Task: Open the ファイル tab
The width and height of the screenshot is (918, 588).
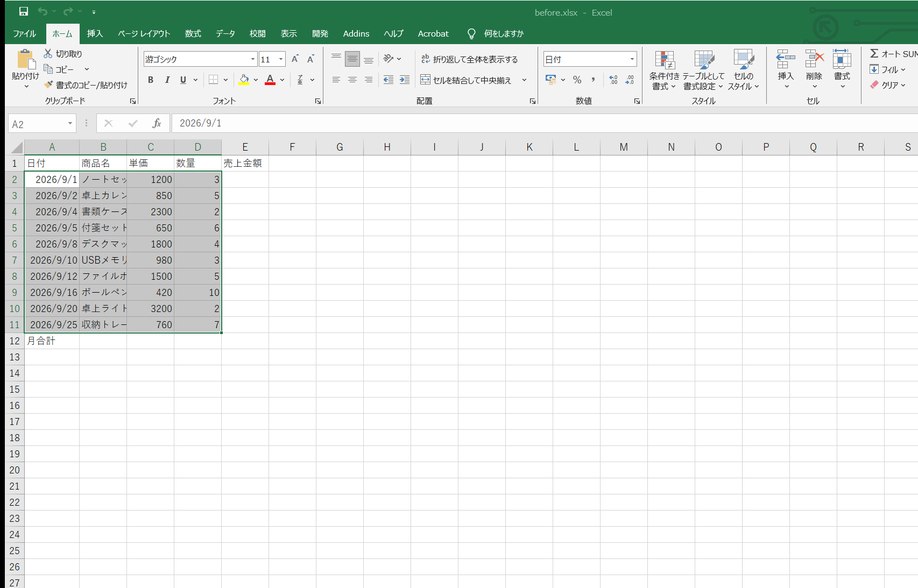Action: [25, 33]
